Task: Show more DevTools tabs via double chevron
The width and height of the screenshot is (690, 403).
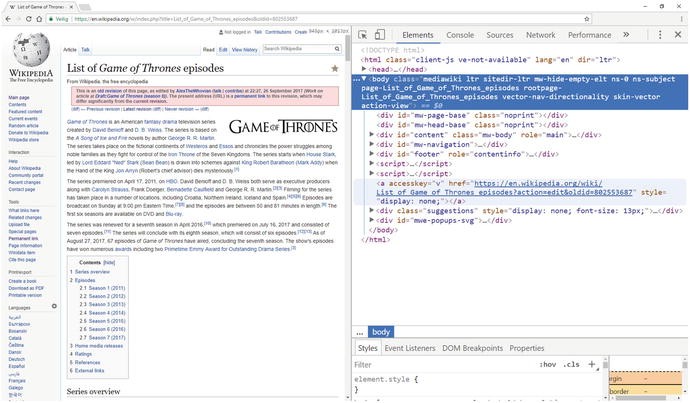Action: [626, 35]
